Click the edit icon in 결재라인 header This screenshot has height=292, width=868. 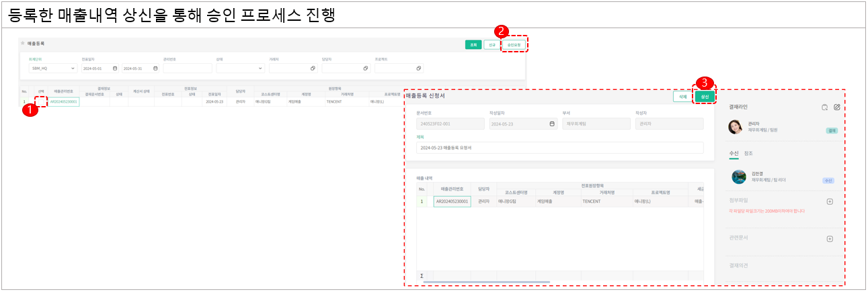tap(836, 107)
